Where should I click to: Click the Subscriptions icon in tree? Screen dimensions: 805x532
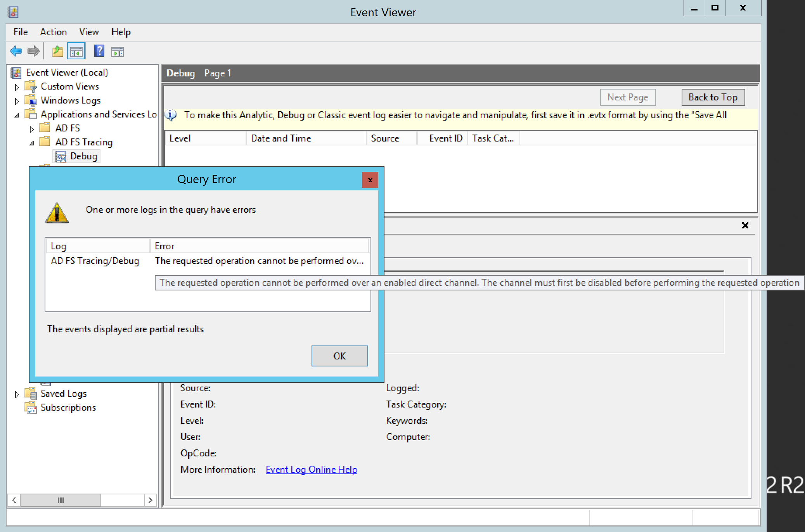coord(31,408)
